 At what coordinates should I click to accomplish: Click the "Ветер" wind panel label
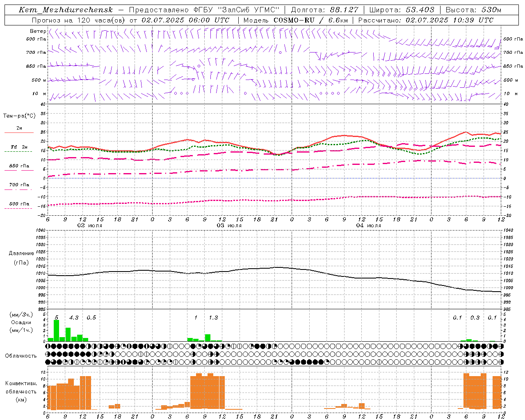(38, 31)
